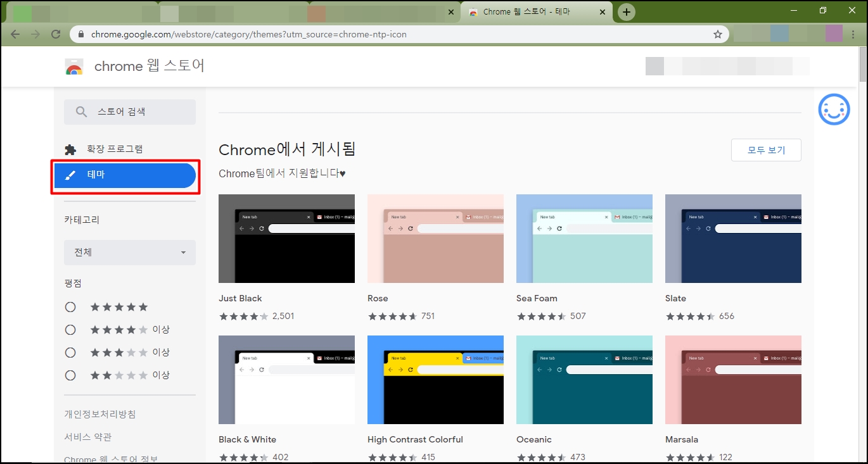Open the Marsala theme thumbnail

click(733, 380)
